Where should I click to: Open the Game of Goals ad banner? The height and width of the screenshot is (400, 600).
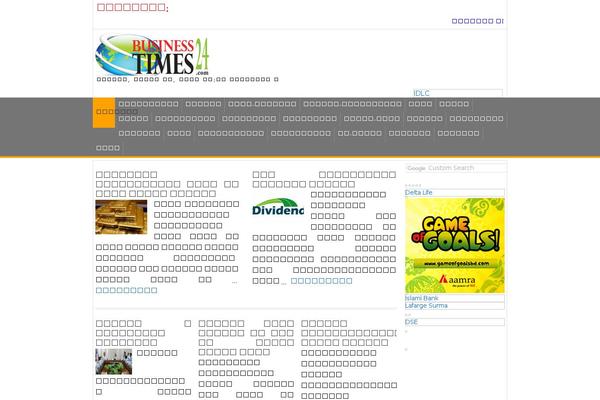(455, 245)
